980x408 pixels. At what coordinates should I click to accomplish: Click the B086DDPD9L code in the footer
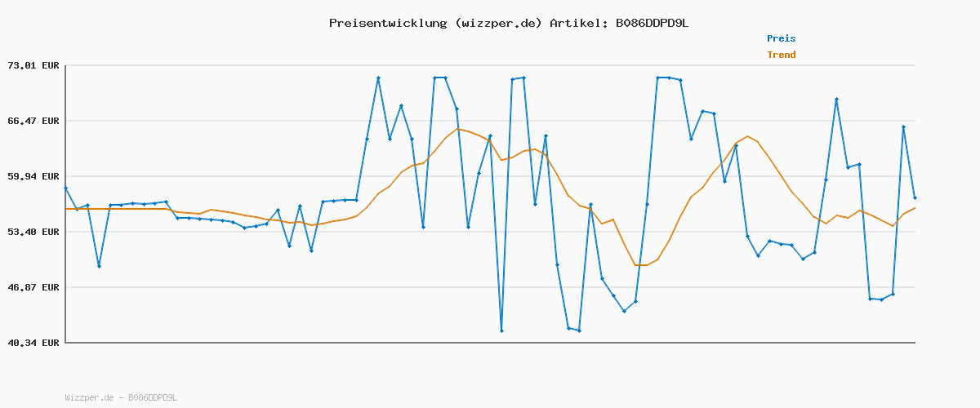pyautogui.click(x=153, y=397)
